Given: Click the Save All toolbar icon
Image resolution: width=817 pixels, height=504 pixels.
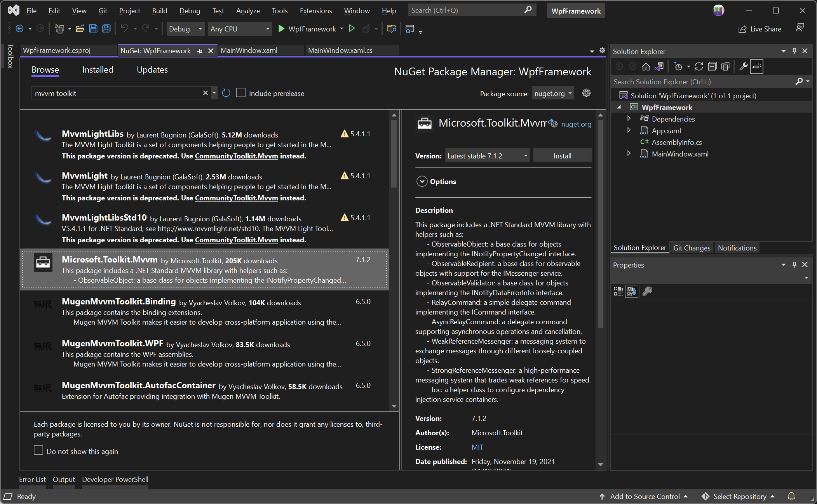Looking at the screenshot, I should (106, 29).
